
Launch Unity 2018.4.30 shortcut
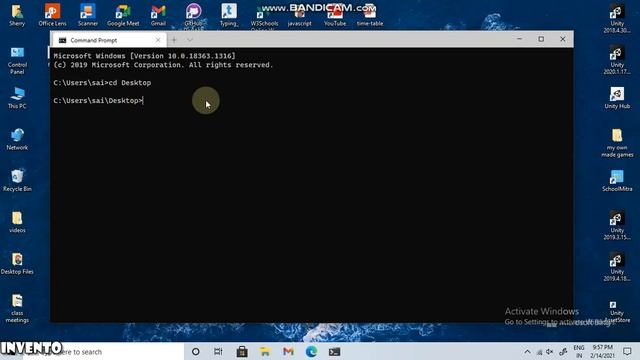coord(617,18)
